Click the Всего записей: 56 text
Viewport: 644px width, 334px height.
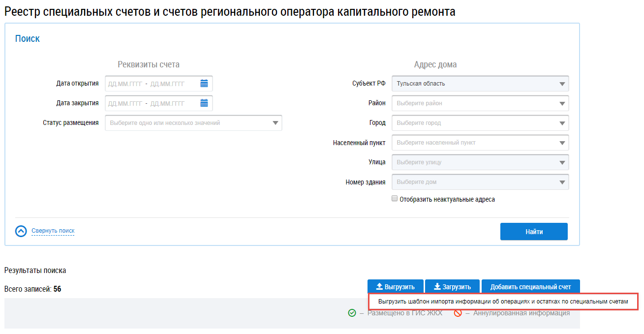(32, 289)
